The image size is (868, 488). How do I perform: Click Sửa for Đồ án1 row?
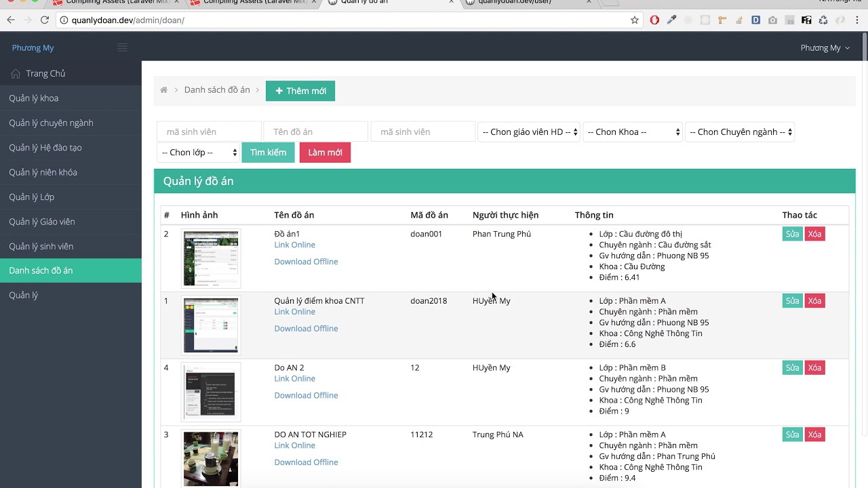(x=792, y=234)
